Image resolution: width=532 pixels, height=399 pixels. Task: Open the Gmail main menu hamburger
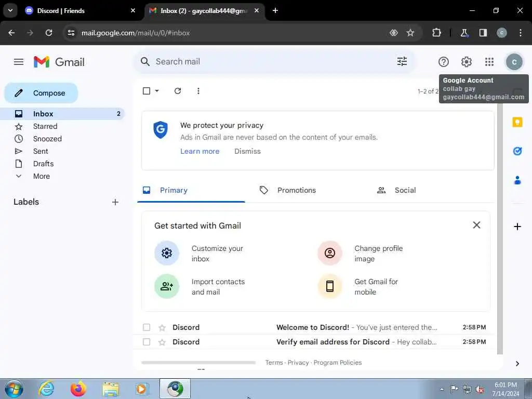click(19, 62)
